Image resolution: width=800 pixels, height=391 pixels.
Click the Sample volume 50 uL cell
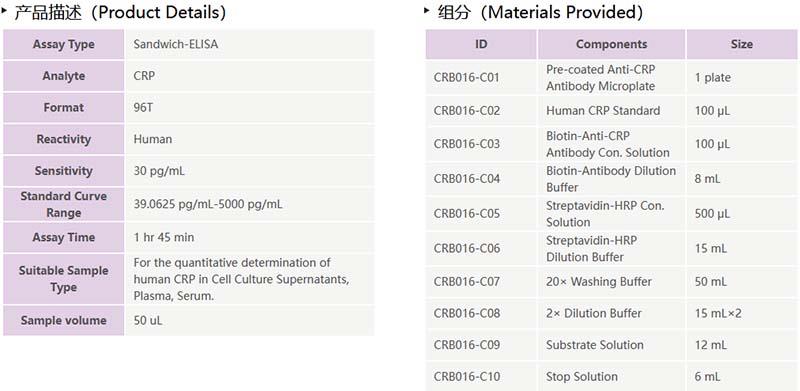click(x=249, y=321)
